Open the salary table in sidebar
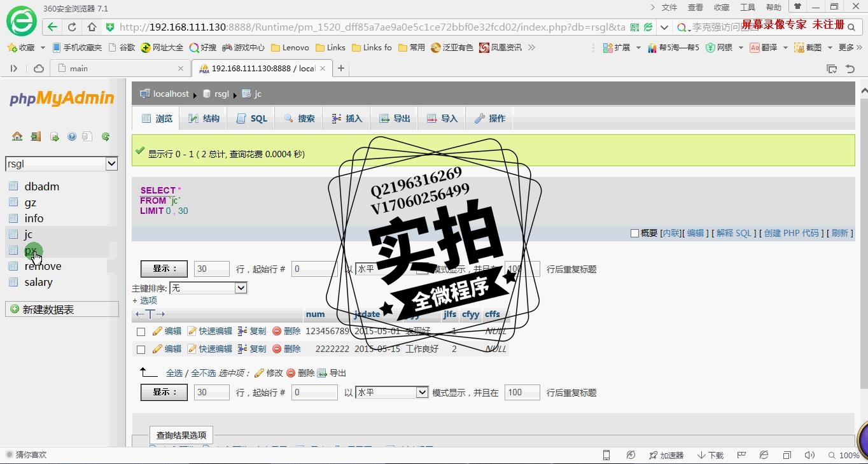Image resolution: width=868 pixels, height=464 pixels. coord(39,282)
